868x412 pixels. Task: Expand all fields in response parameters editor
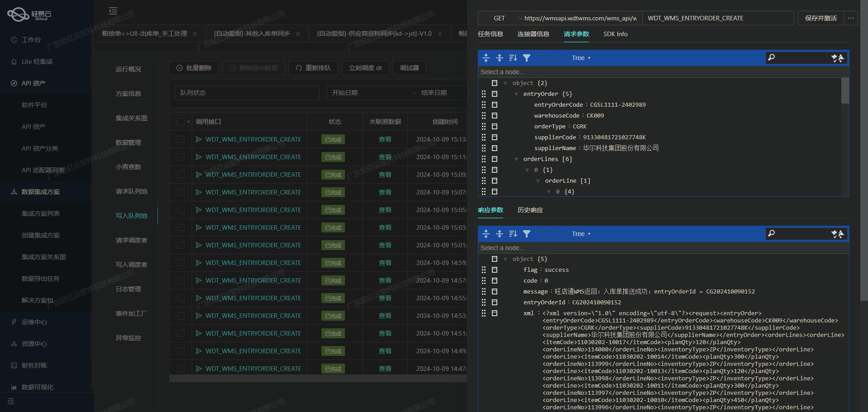coord(486,234)
